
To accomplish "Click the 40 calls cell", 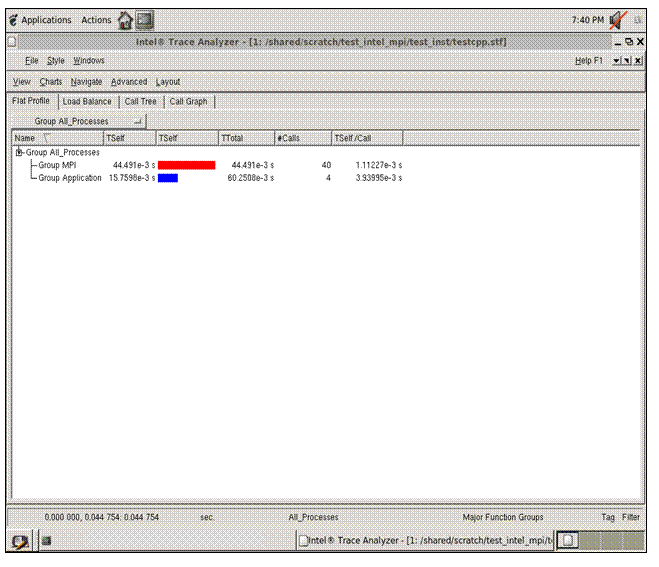I will point(326,165).
